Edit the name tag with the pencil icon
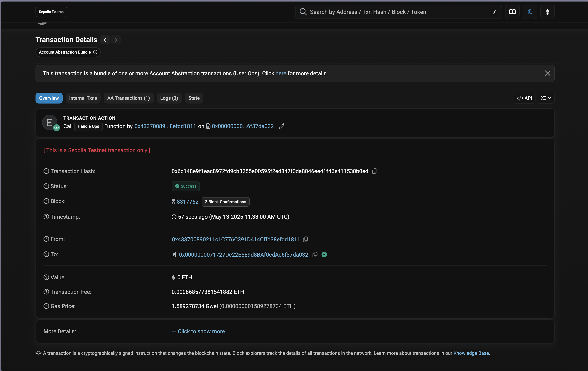 point(282,126)
